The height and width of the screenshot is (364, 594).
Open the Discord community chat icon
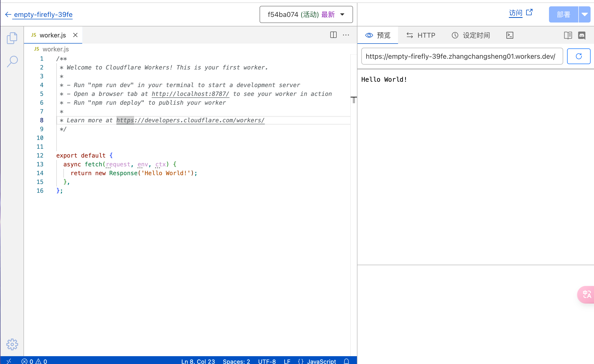coord(582,35)
